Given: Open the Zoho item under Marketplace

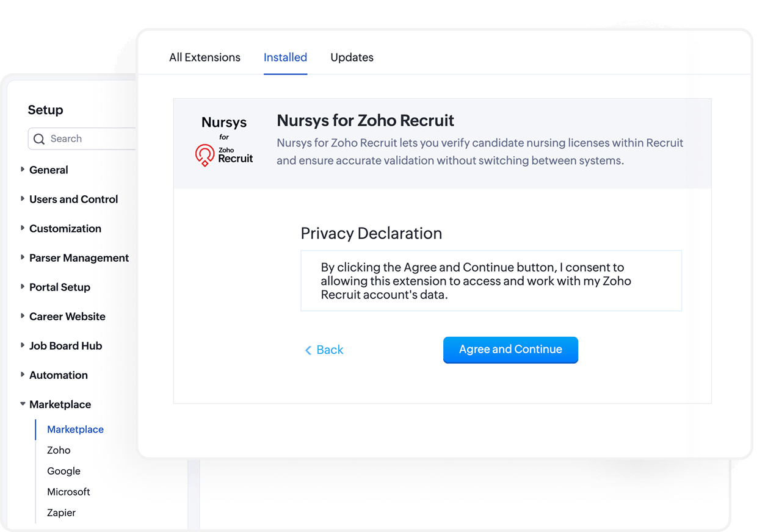Looking at the screenshot, I should click(x=59, y=450).
